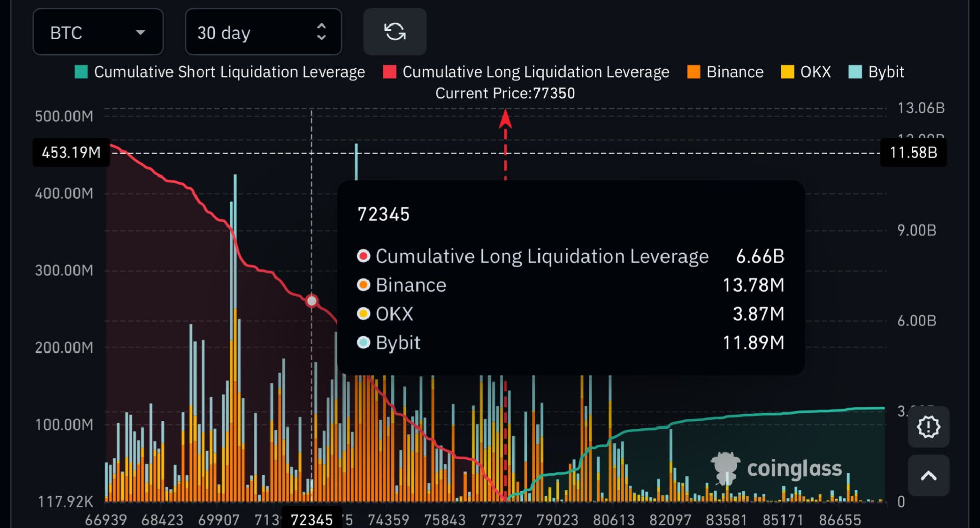
Task: Click the 13.78M Binance value
Action: tap(753, 285)
